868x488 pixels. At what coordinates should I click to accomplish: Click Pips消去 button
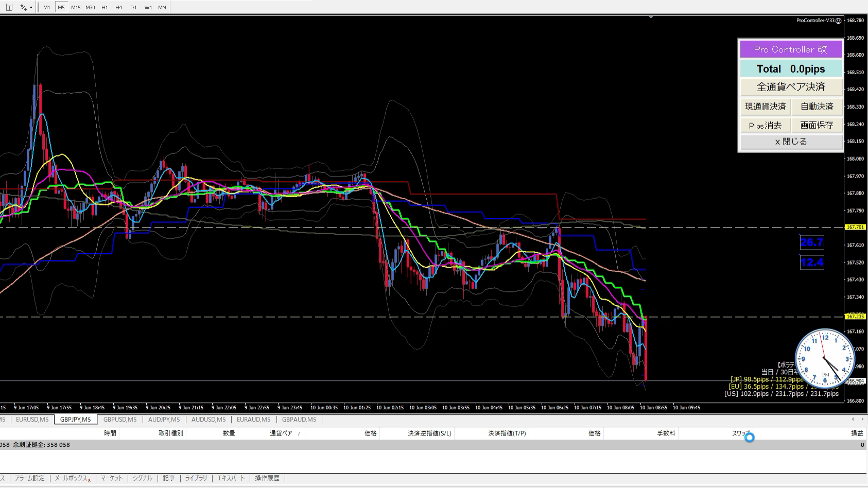765,125
